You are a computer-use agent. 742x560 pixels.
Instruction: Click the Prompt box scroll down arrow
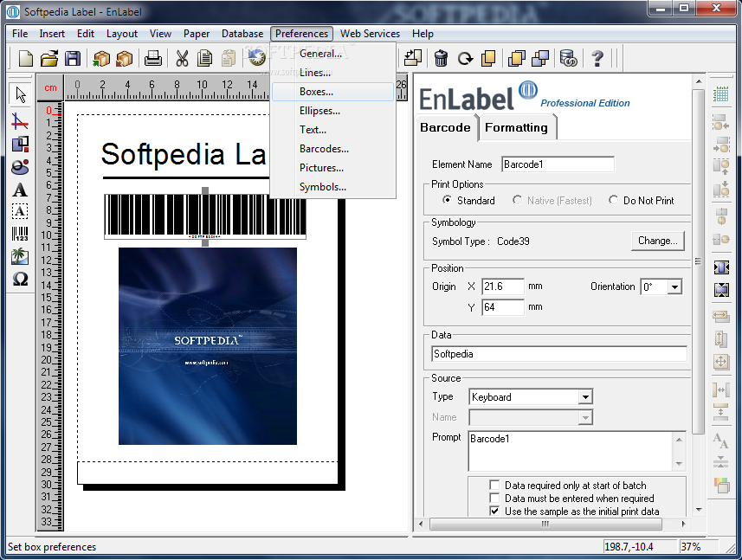[679, 464]
